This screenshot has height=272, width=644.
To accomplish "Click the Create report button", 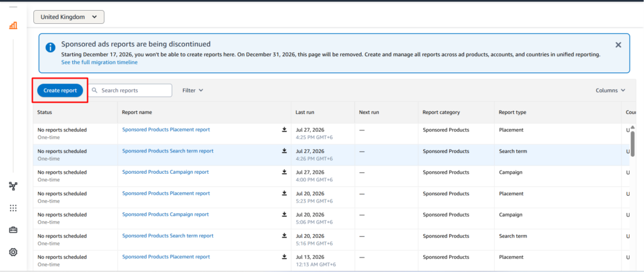I will [x=60, y=91].
